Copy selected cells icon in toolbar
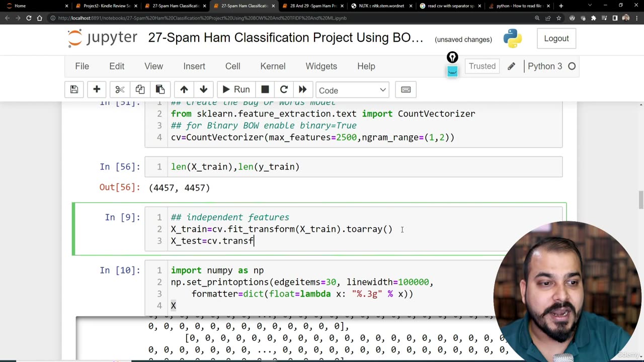Screen dimensions: 644x362 click(x=140, y=89)
